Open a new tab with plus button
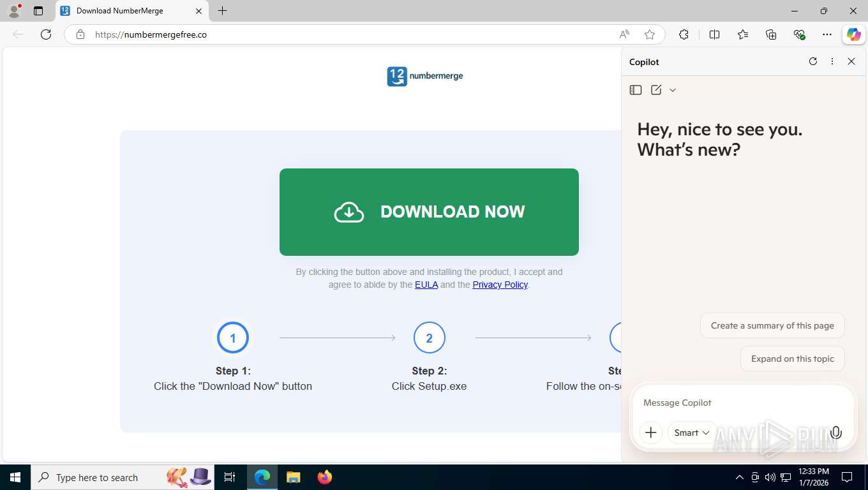868x490 pixels. coord(222,11)
